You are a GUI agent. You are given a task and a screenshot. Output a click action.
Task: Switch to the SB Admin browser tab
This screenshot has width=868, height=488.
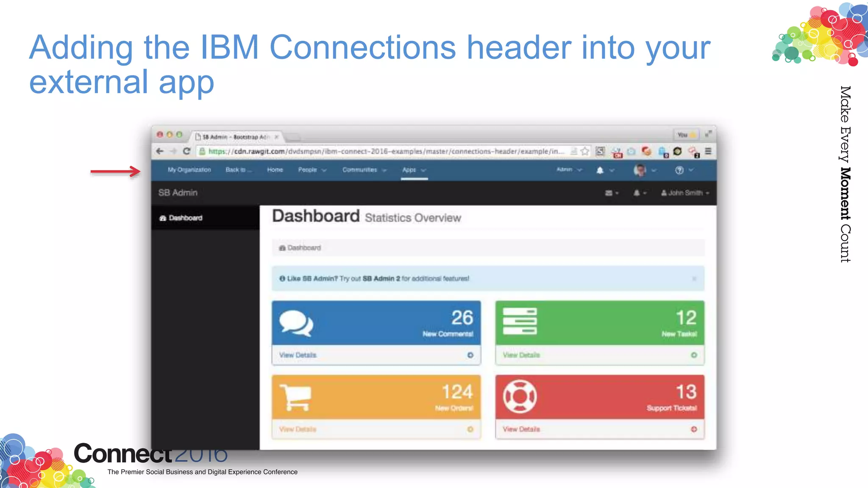236,137
